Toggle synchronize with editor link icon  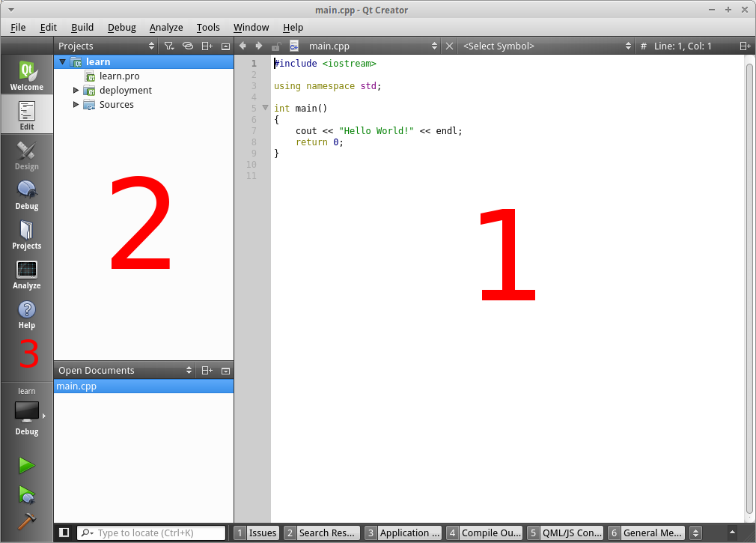coord(188,46)
